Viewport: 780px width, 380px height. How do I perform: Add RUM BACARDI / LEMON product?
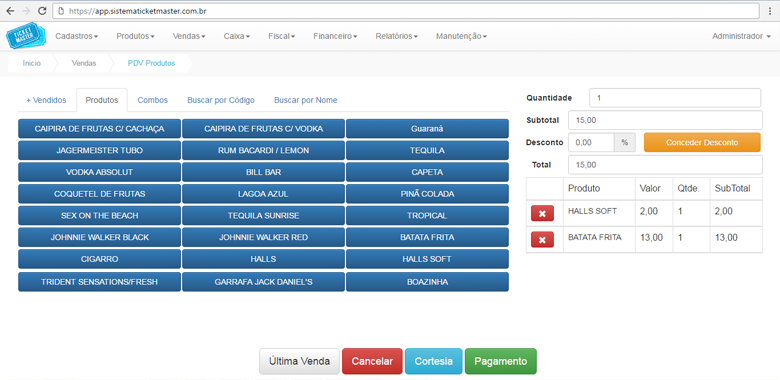click(x=264, y=150)
